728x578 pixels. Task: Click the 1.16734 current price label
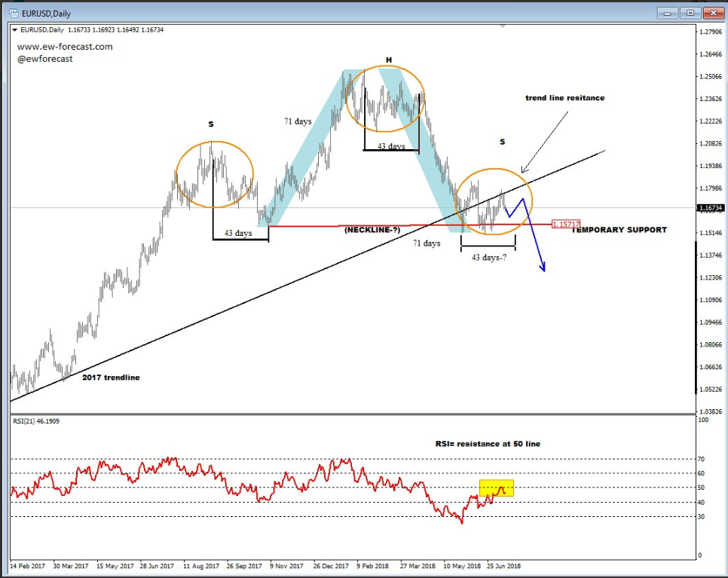[711, 208]
